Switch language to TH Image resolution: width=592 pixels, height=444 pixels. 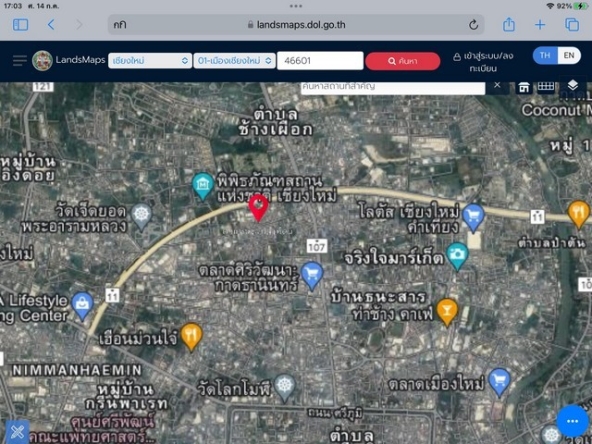tap(544, 56)
